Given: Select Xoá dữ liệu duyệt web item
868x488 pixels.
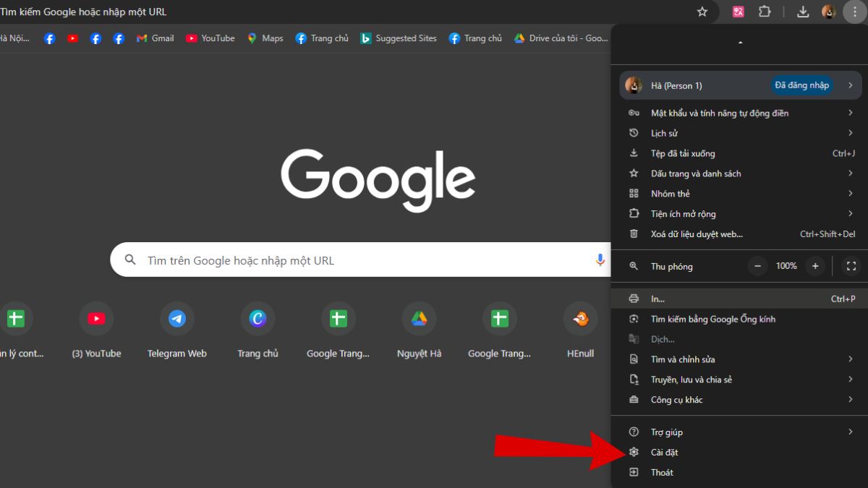Looking at the screenshot, I should 741,234.
